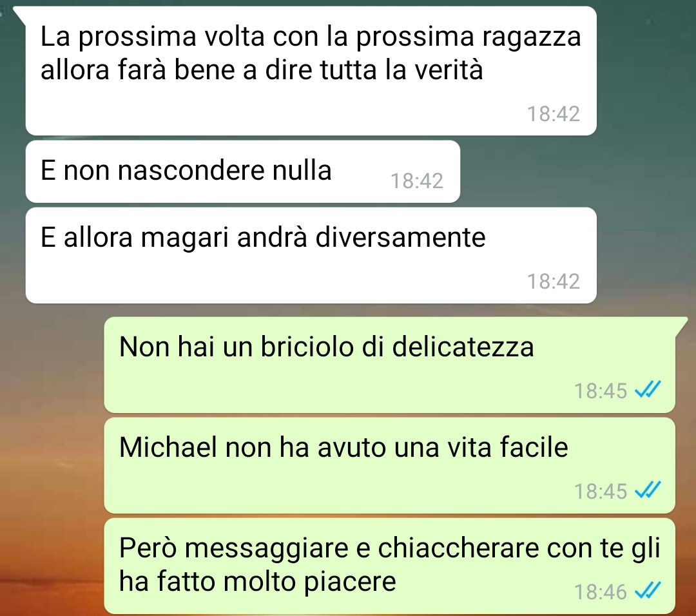
Task: Select message 'Non hai un briciolo di delicatezza'
Action: tap(390, 365)
